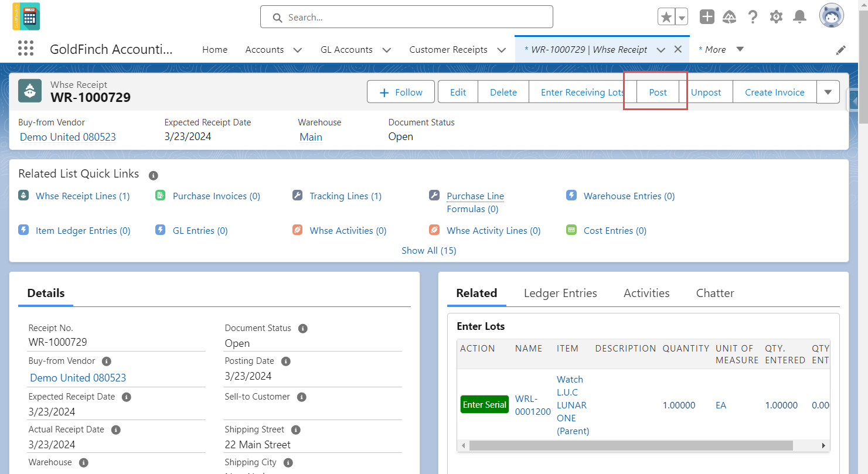Click the Warehouse info icon in Details
The width and height of the screenshot is (868, 474).
click(x=84, y=463)
